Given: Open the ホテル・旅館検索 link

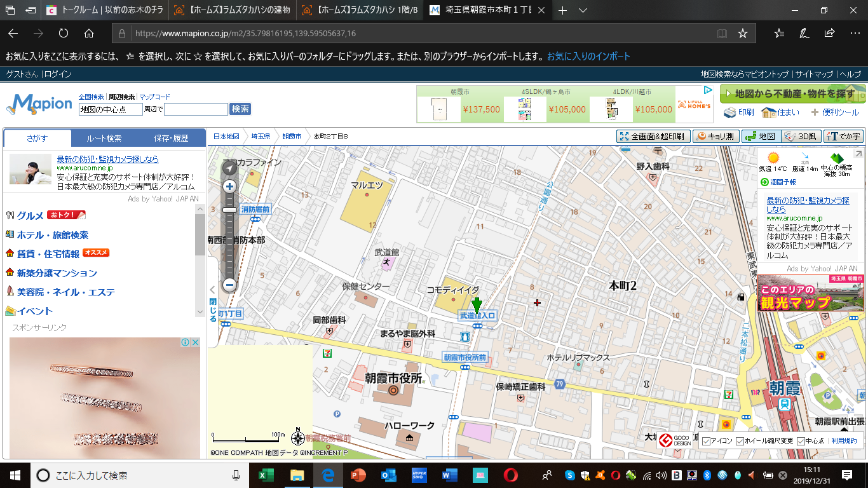Looking at the screenshot, I should [53, 235].
